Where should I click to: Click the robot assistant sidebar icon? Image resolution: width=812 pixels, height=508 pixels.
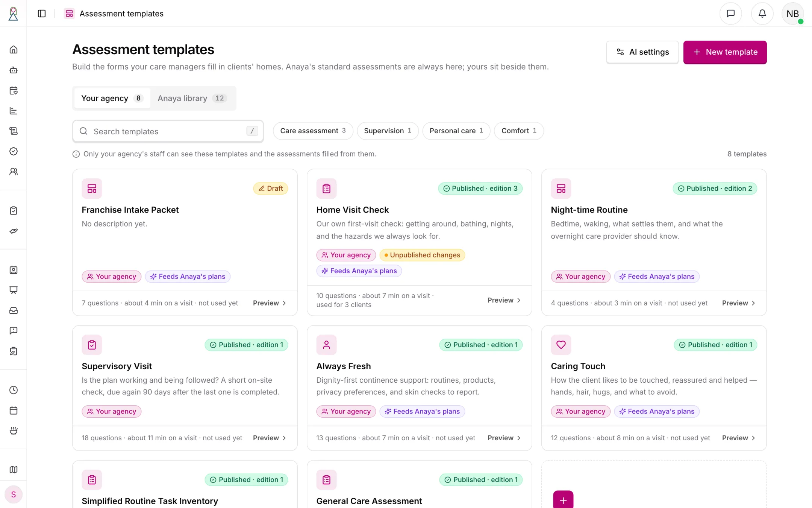(x=14, y=70)
